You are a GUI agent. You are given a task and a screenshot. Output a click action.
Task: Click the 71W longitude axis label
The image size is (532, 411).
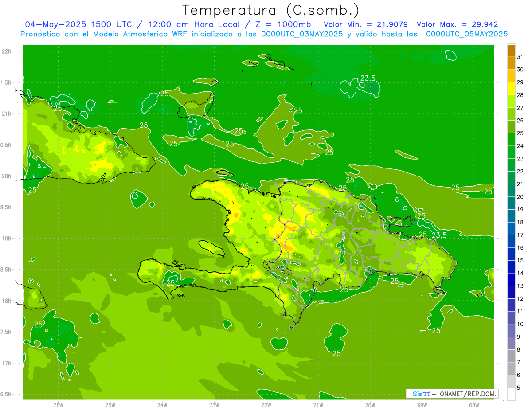pyautogui.click(x=318, y=405)
